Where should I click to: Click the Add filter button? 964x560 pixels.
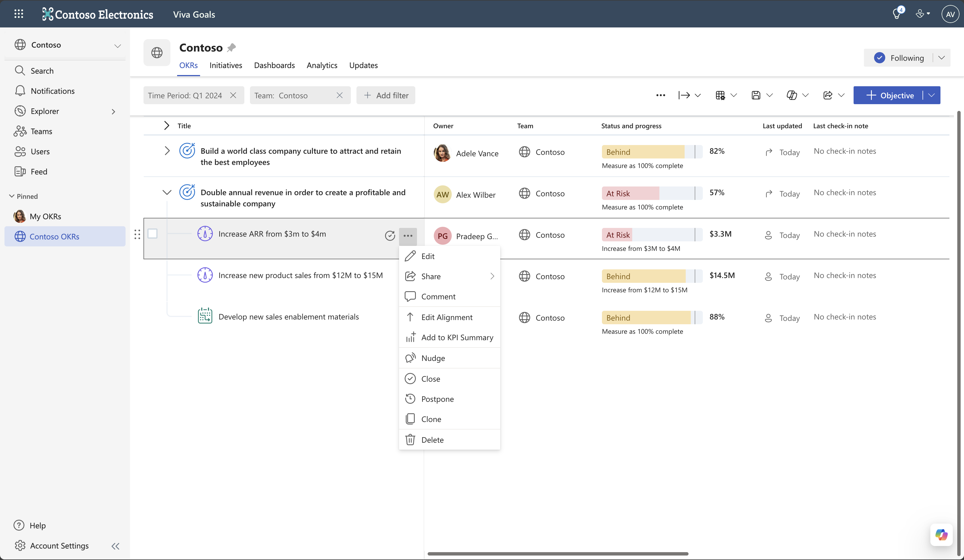click(386, 95)
